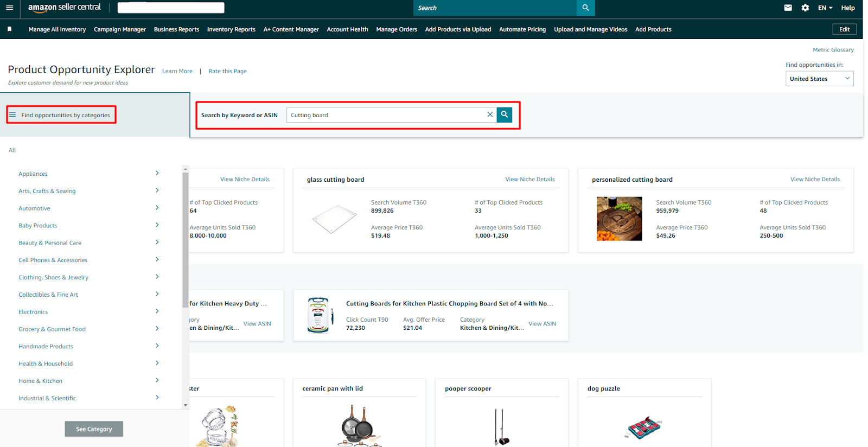This screenshot has width=868, height=447.
Task: Open Manage All Inventory menu
Action: pos(57,29)
